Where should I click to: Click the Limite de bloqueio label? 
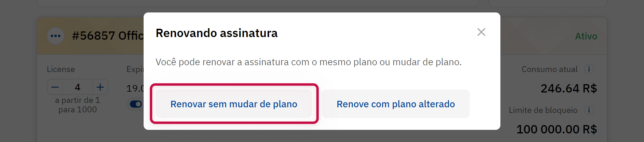(x=543, y=110)
